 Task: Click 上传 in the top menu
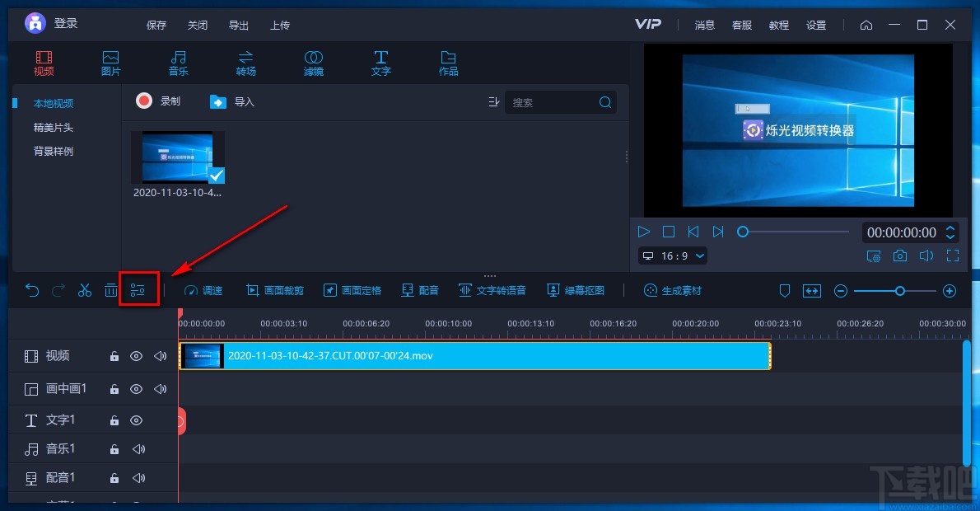point(280,25)
